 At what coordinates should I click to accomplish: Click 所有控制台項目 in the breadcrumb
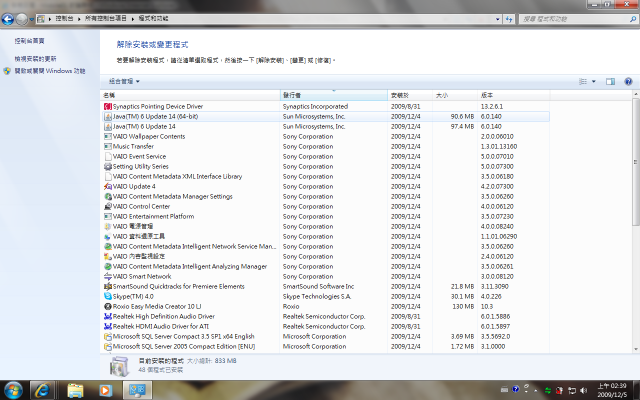click(x=106, y=19)
